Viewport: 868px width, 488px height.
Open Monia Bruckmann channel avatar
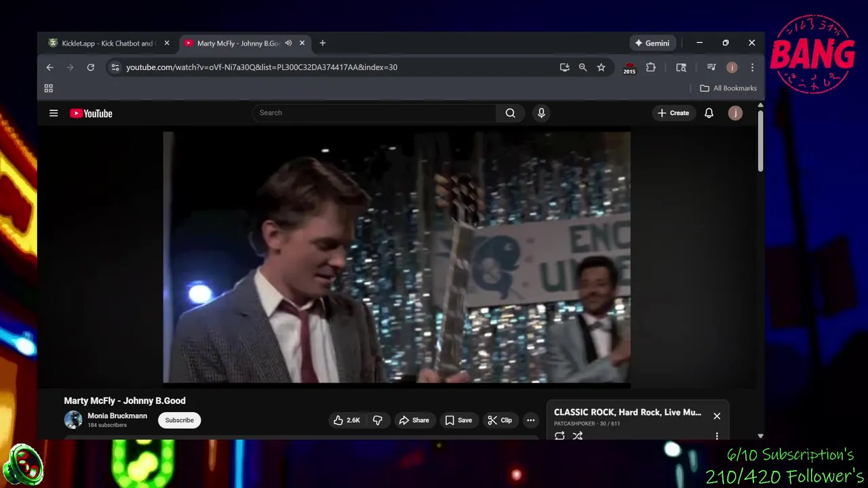coord(73,420)
